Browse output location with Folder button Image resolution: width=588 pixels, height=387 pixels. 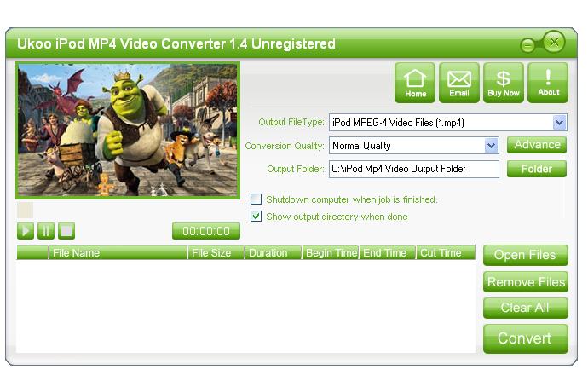pyautogui.click(x=537, y=169)
